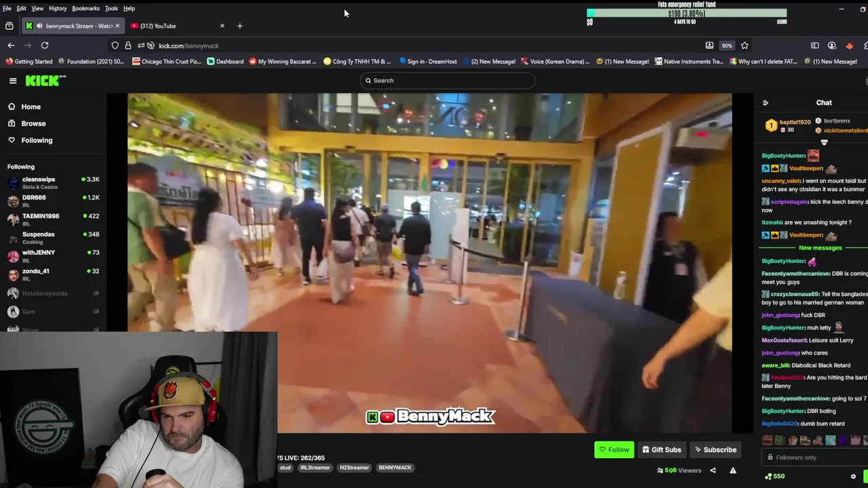Image resolution: width=868 pixels, height=488 pixels.
Task: Reload the page
Action: click(45, 45)
